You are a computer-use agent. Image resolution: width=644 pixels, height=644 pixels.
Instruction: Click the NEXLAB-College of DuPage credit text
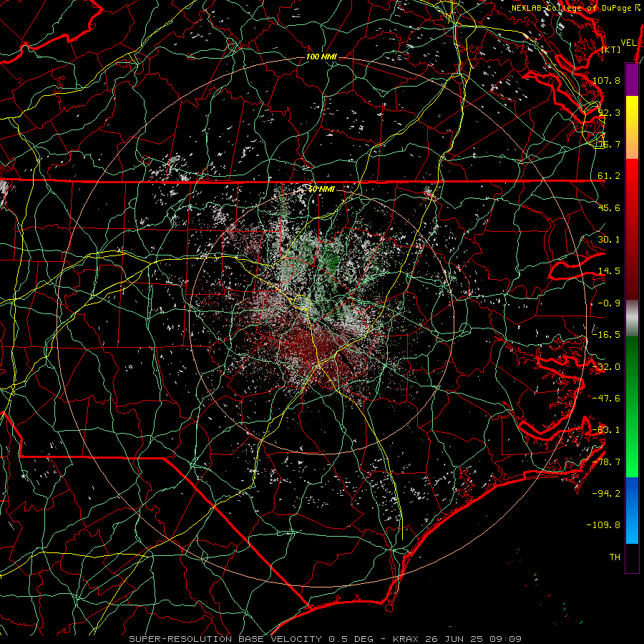pyautogui.click(x=571, y=8)
